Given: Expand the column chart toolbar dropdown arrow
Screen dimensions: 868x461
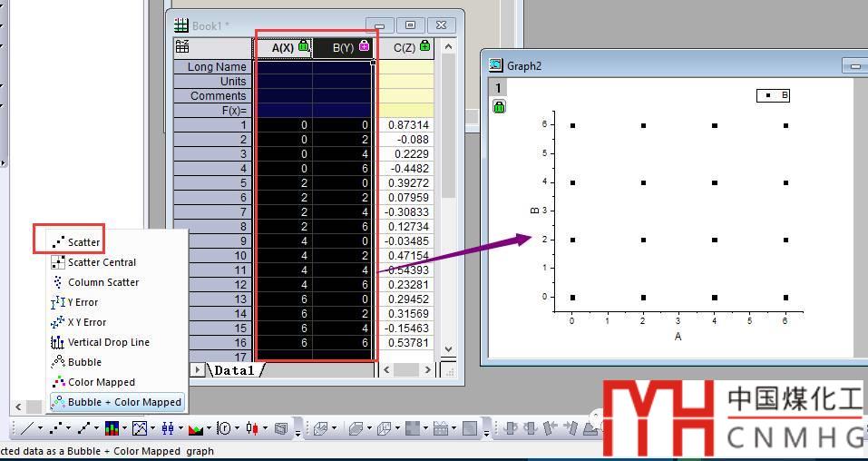Looking at the screenshot, I should click(x=125, y=428).
